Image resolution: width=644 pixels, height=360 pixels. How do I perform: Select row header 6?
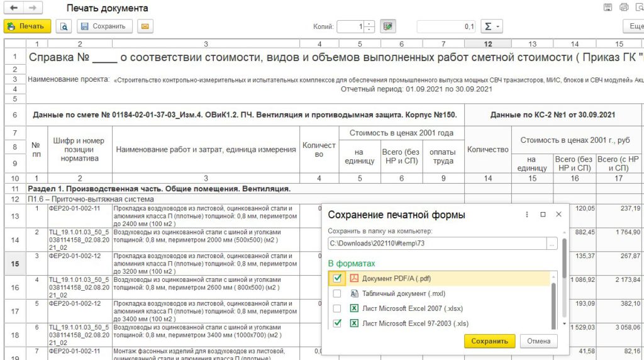click(x=15, y=115)
